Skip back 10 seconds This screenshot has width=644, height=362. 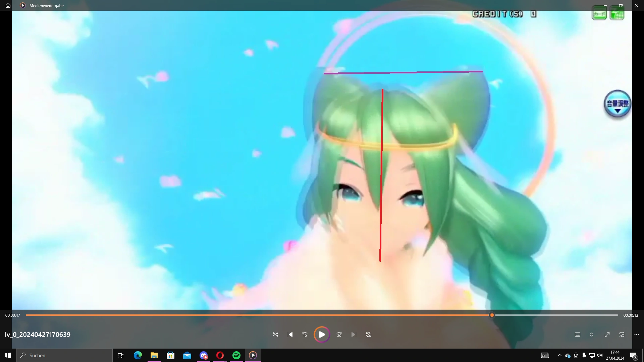(x=305, y=335)
